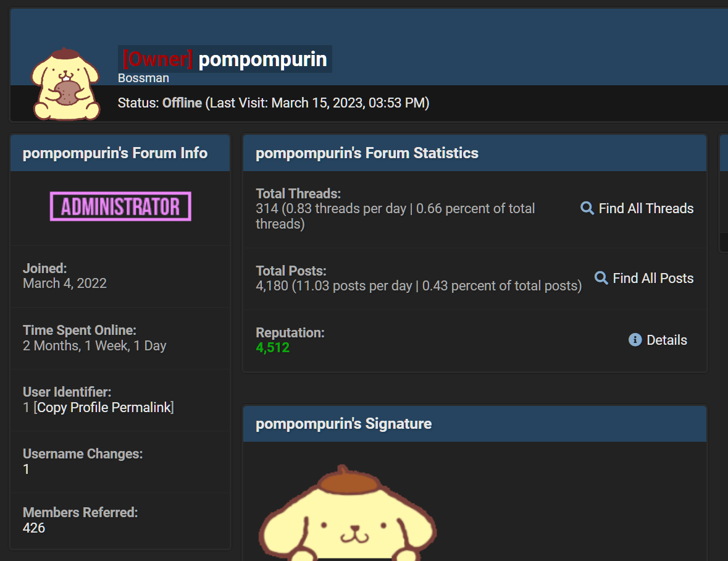
Task: Click the magnifying glass beside Find All Posts
Action: coord(601,278)
